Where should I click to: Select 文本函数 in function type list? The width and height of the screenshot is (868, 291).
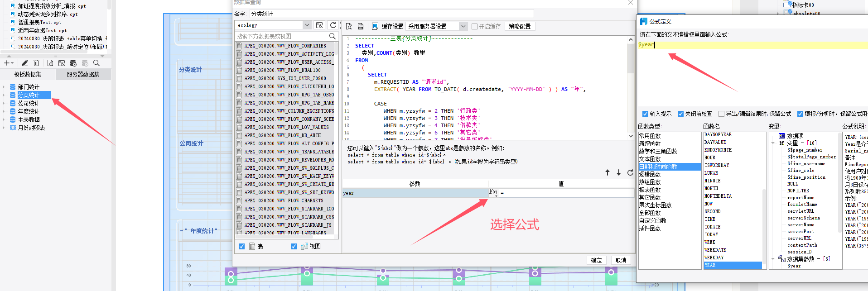coord(650,159)
